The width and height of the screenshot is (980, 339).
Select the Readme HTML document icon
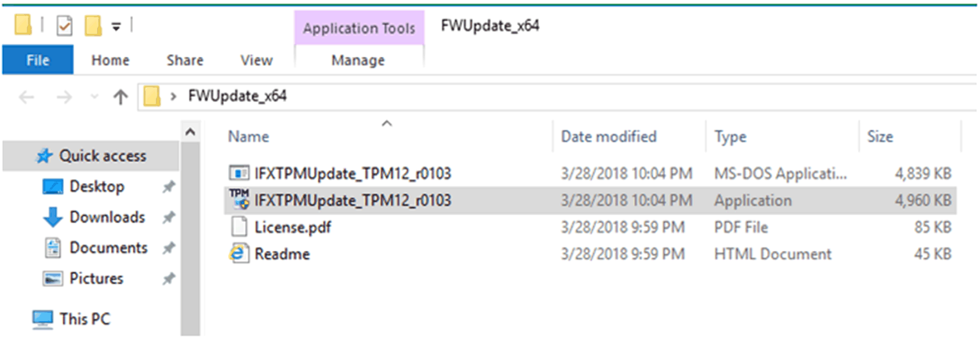click(239, 254)
